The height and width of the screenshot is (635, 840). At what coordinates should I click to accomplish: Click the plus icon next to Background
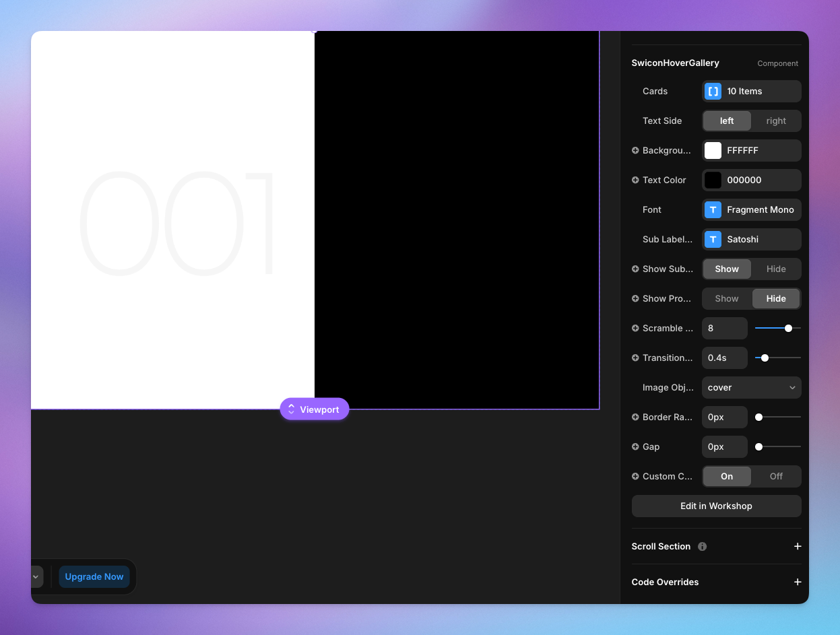[635, 151]
